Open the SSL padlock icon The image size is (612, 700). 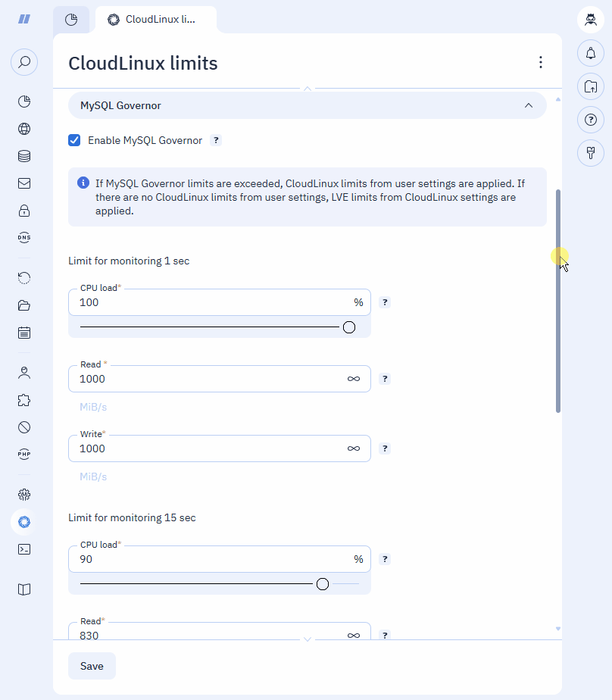click(x=24, y=211)
